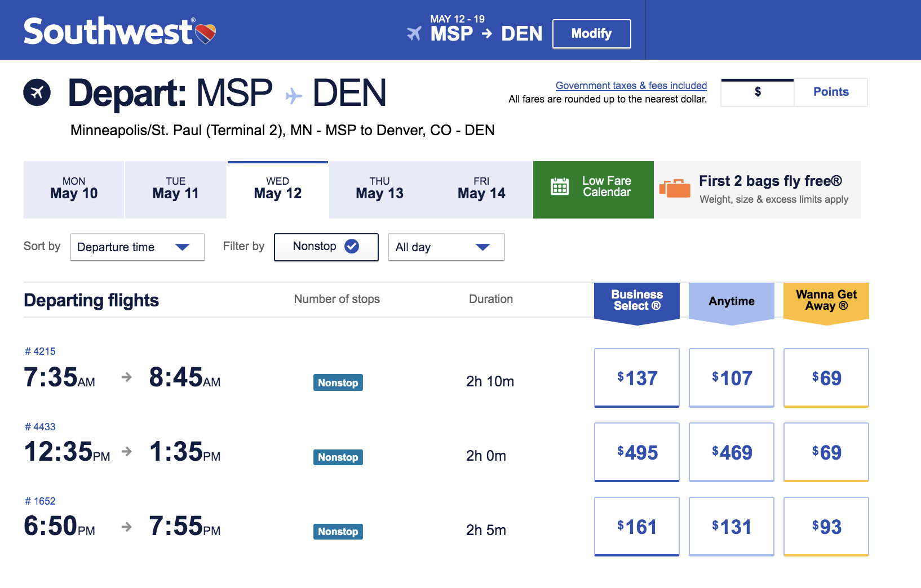Screen dimensions: 921x588
Task: Expand the All day time filter dropdown
Action: 446,247
